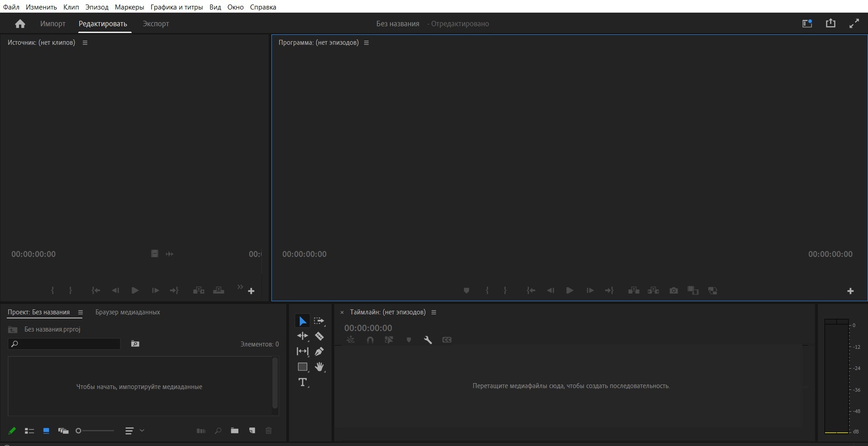868x446 pixels.
Task: Click New Bin folder icon in Project panel
Action: click(234, 431)
